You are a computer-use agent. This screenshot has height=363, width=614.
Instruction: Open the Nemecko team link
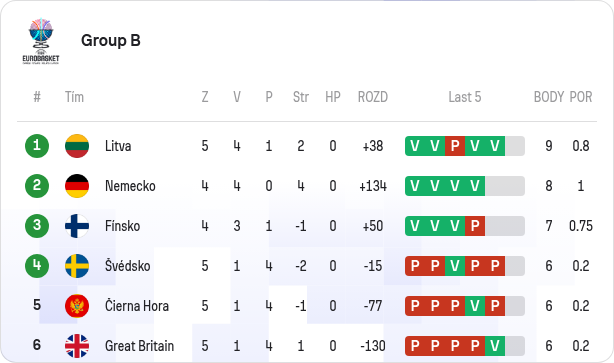click(130, 186)
